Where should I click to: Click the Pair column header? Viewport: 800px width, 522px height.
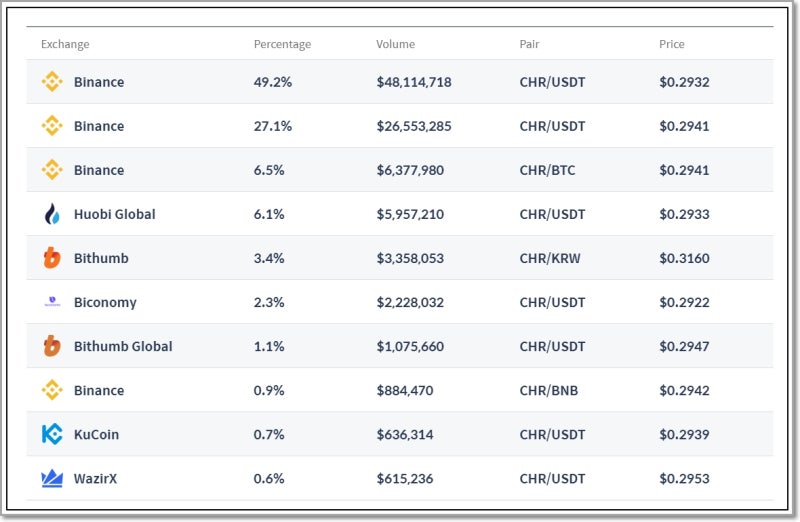[x=529, y=44]
